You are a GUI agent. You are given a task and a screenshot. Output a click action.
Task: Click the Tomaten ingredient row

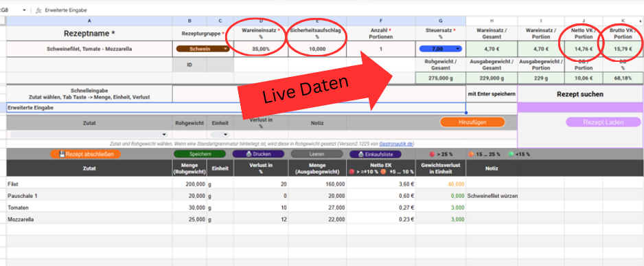(325, 208)
